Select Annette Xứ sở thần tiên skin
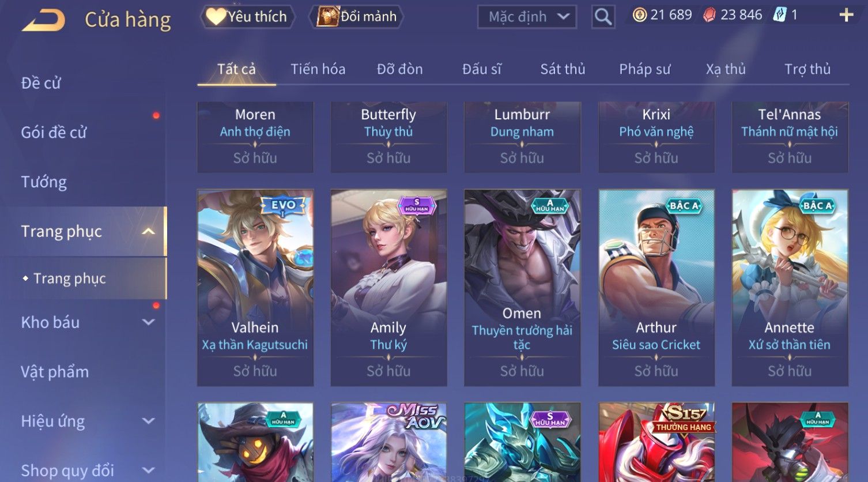Image resolution: width=868 pixels, height=482 pixels. click(790, 288)
